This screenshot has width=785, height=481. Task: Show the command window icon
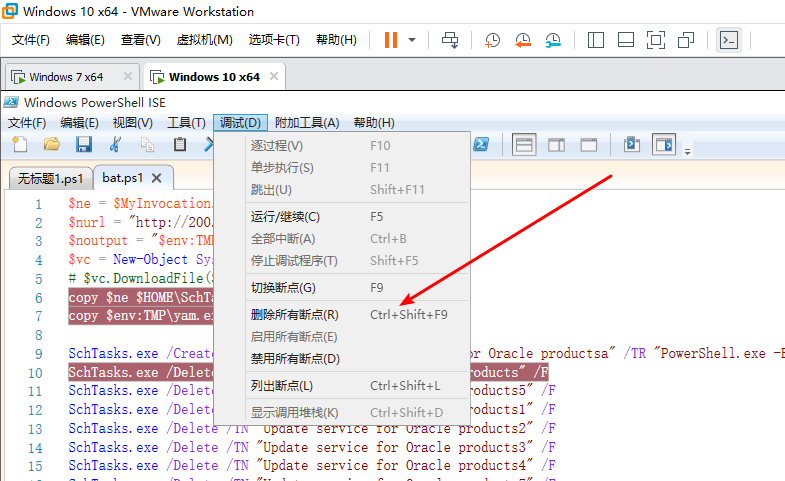coord(632,145)
